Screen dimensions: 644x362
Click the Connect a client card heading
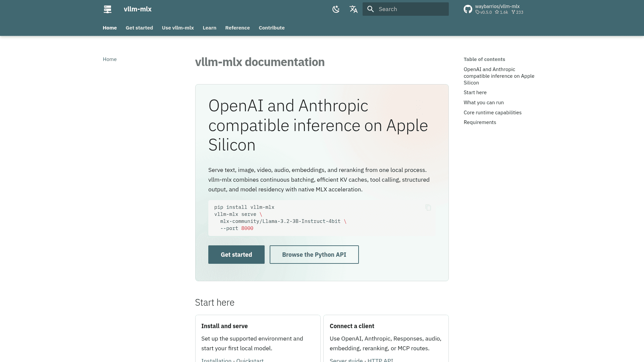(x=352, y=326)
